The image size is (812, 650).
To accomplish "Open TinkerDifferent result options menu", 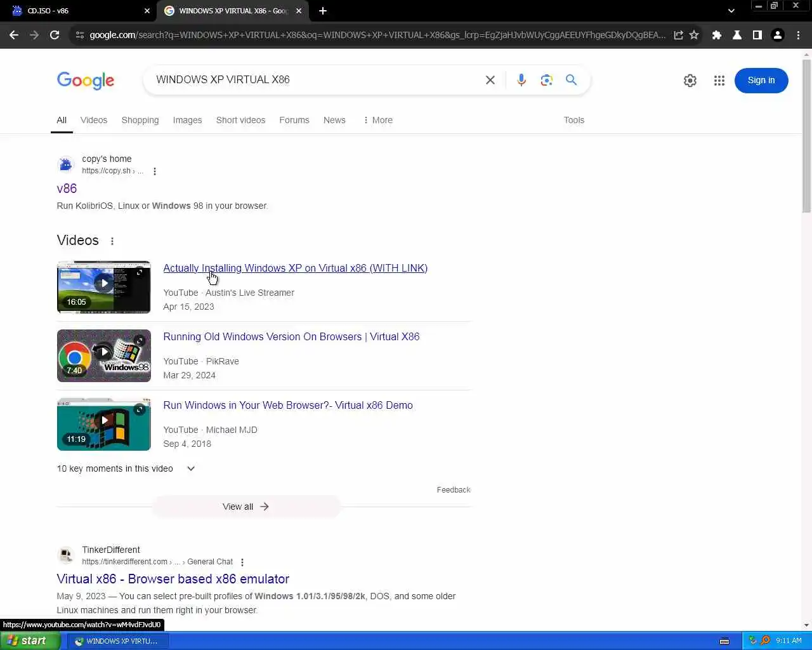I will point(242,562).
